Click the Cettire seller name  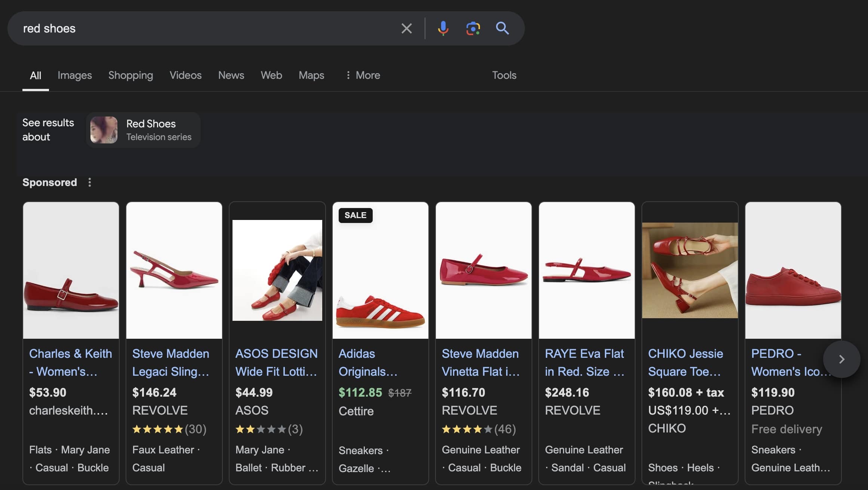(x=356, y=411)
